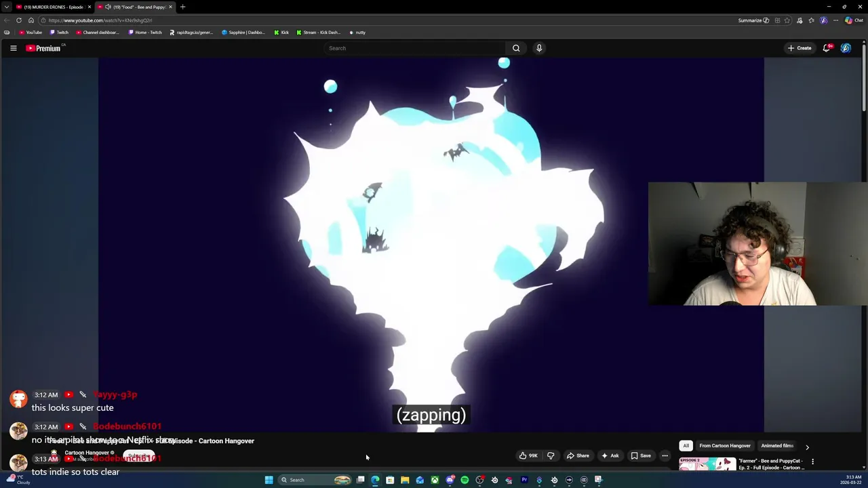Open Copilot Chat button
This screenshot has width=868, height=488.
[854, 20]
